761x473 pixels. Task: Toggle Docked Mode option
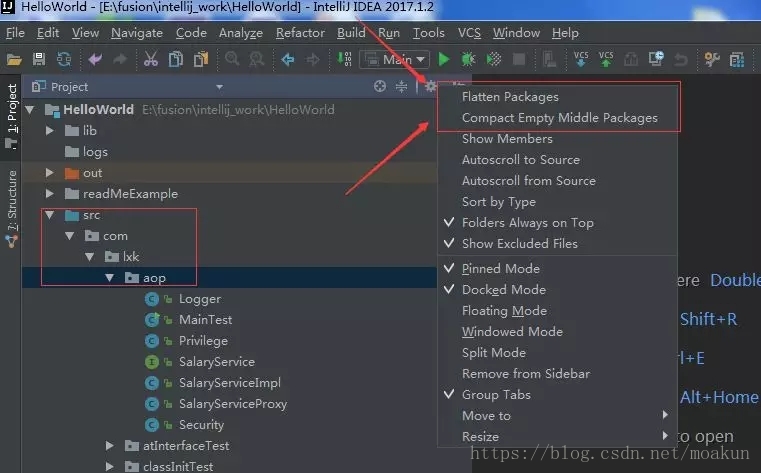pyautogui.click(x=557, y=290)
